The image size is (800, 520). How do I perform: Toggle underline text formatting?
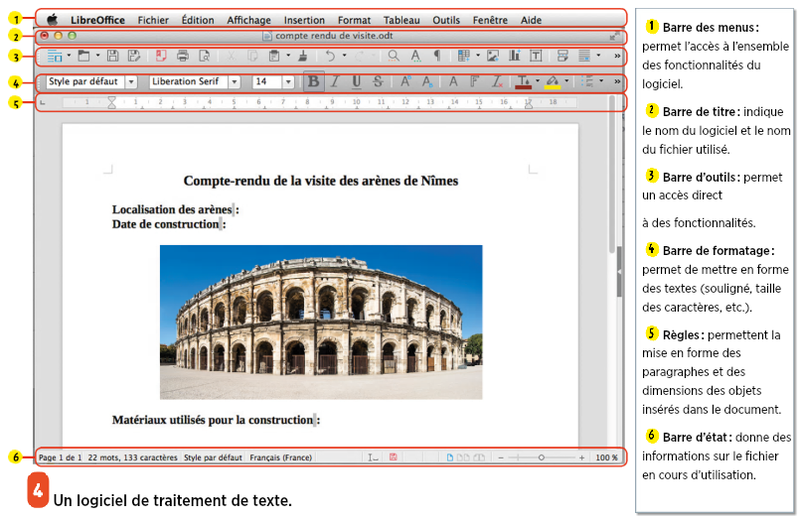356,82
